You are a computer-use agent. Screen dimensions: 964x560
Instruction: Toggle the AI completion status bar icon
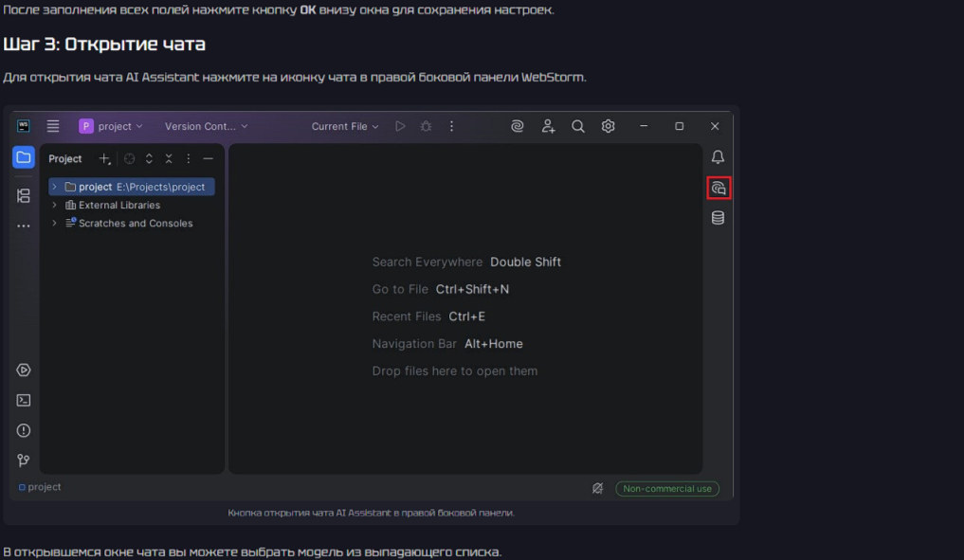pyautogui.click(x=598, y=489)
